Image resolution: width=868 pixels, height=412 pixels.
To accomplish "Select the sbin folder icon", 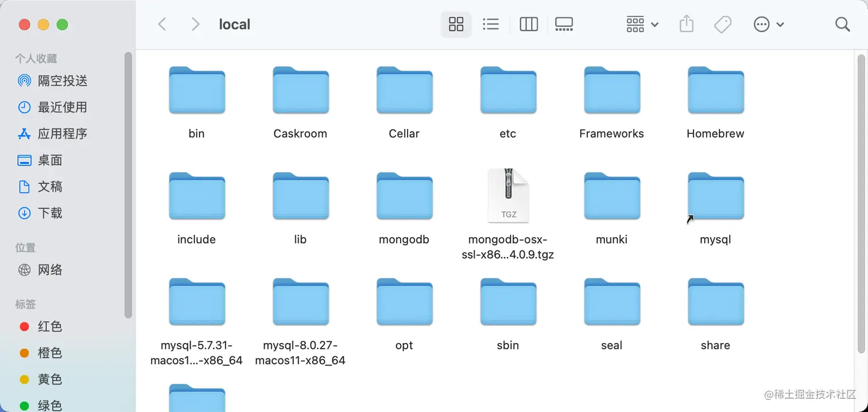I will coord(509,302).
